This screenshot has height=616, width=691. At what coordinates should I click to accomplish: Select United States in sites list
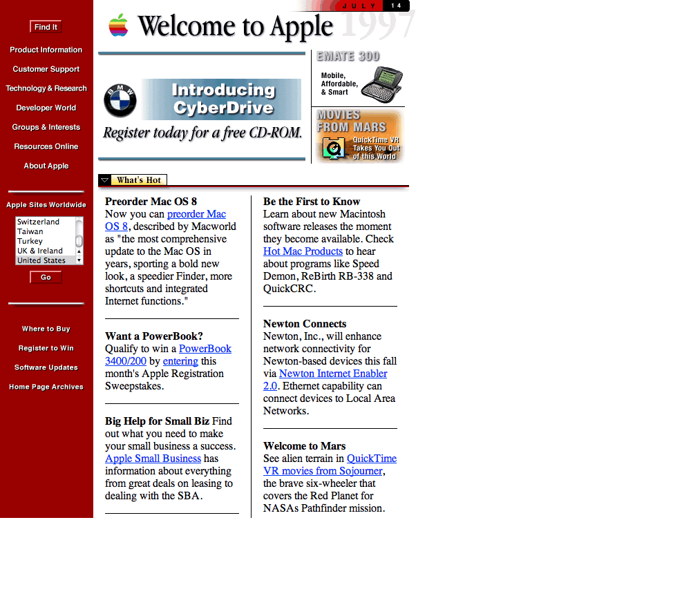coord(46,260)
